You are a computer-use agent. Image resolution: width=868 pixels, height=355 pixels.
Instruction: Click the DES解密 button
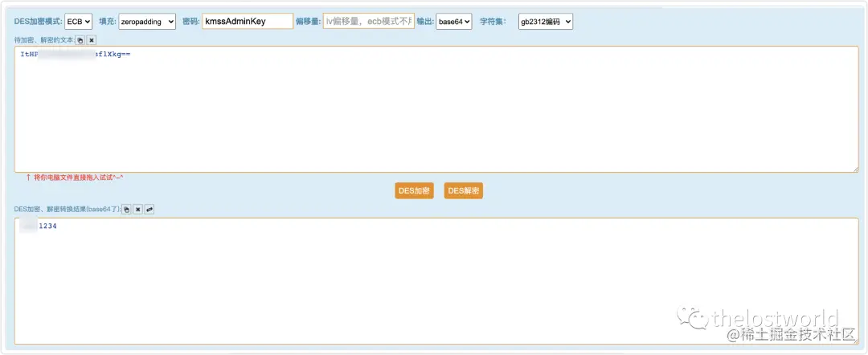pos(464,191)
